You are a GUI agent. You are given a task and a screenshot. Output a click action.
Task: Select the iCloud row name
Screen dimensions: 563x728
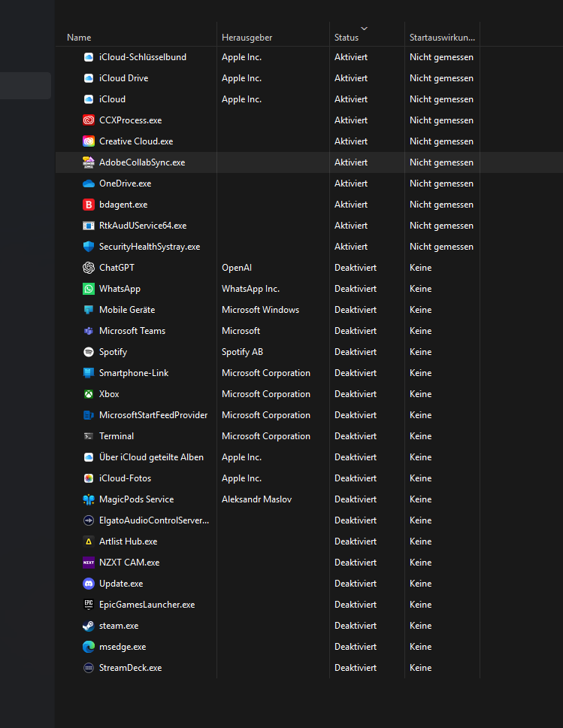pyautogui.click(x=112, y=99)
